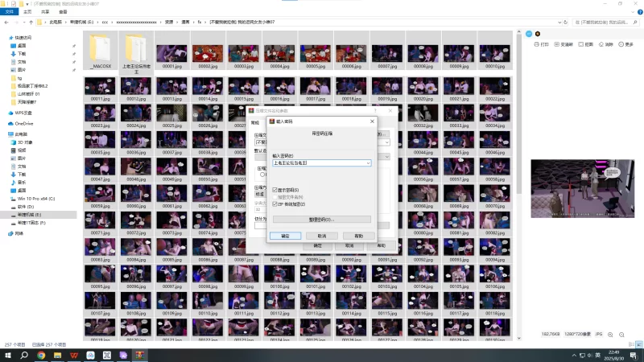
Task: Click the scrollbar down arrow of file list
Action: (x=518, y=338)
